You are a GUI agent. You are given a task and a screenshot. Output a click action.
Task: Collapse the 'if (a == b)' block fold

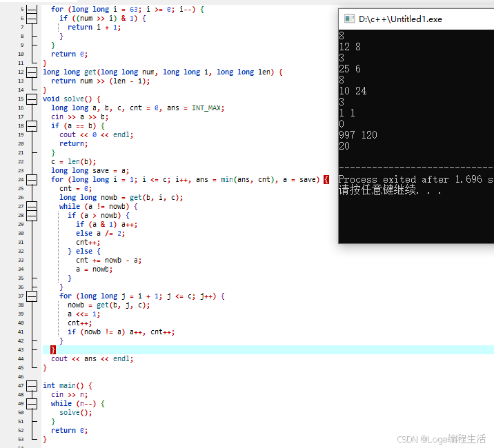32,126
